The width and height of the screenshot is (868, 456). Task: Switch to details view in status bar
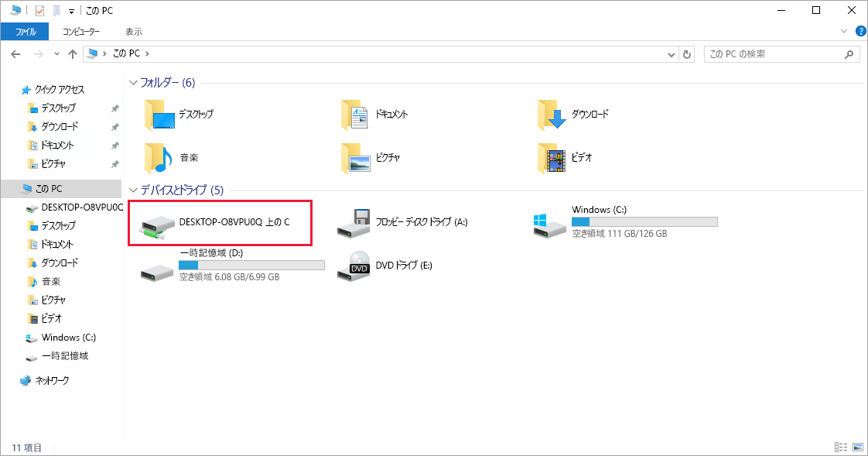pyautogui.click(x=841, y=447)
